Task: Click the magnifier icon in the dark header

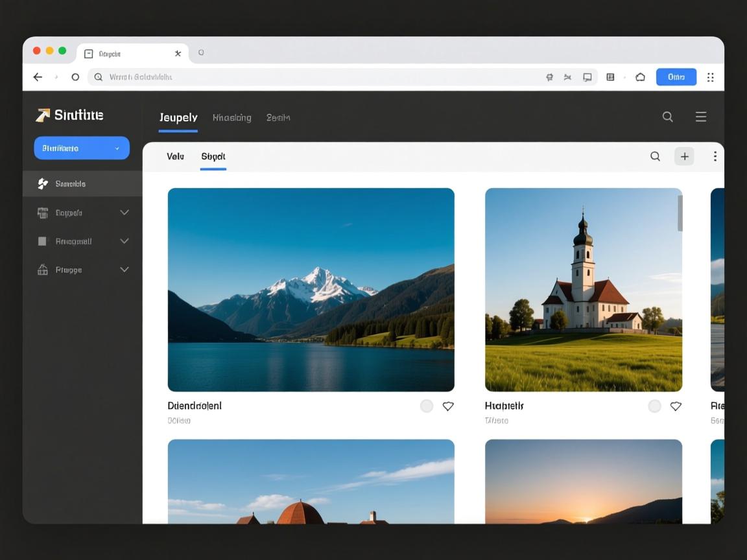Action: pos(667,117)
